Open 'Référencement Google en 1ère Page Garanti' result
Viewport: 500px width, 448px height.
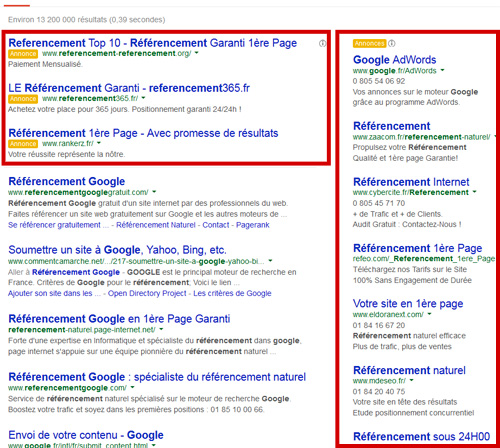119,319
